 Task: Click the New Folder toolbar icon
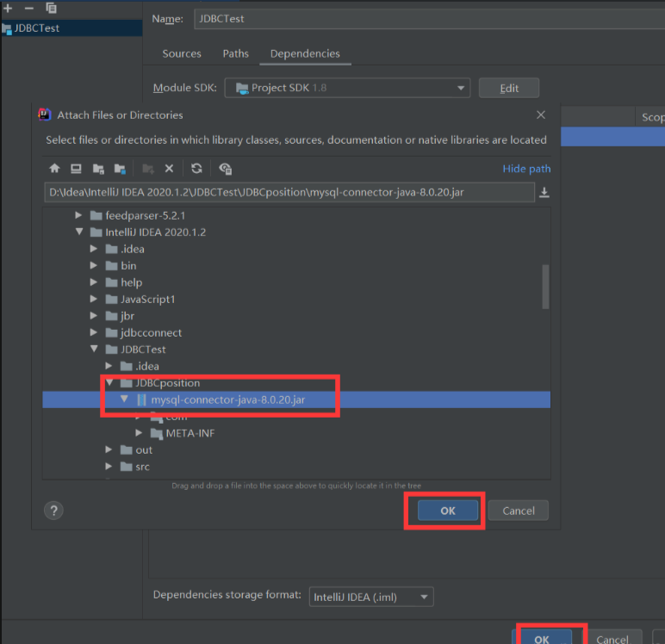[148, 168]
